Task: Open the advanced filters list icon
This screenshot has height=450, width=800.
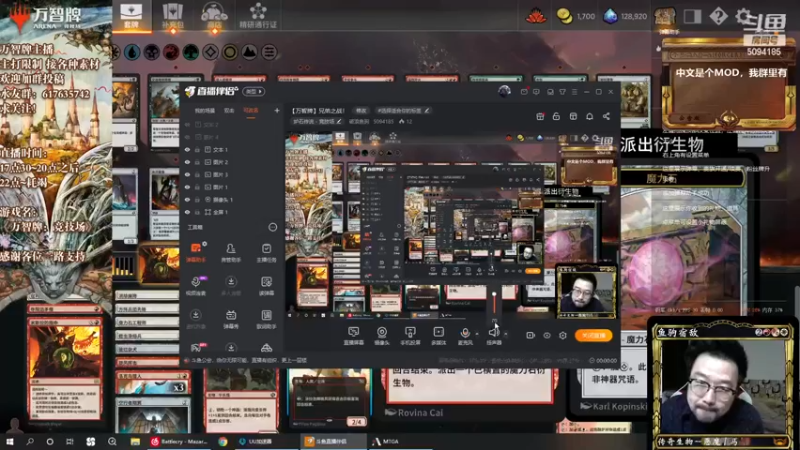Action: [269, 52]
